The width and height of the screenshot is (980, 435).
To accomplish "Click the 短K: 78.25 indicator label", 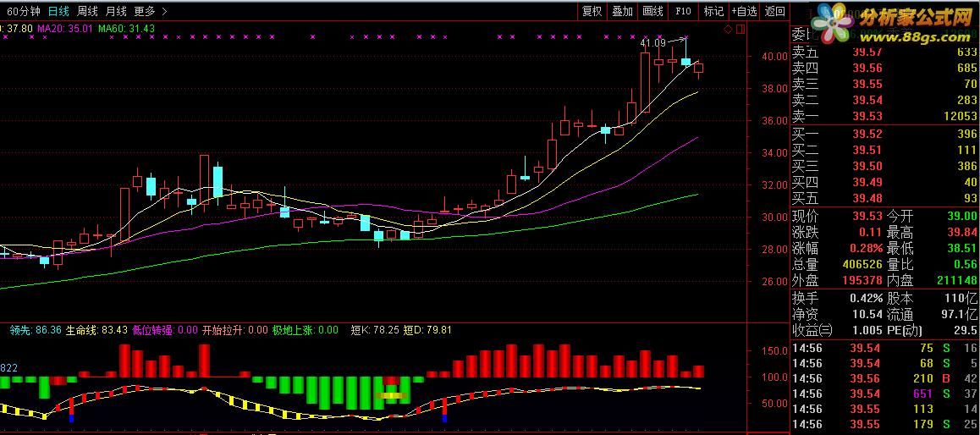I will coord(374,330).
